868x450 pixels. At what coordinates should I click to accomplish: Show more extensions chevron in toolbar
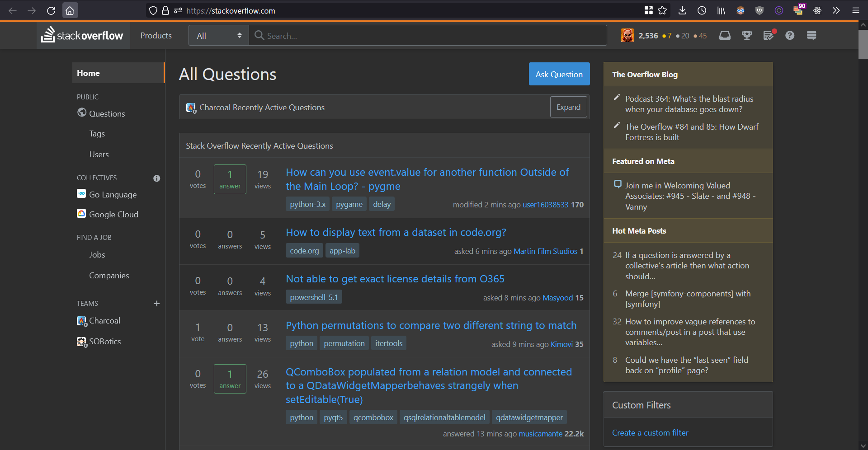tap(836, 10)
